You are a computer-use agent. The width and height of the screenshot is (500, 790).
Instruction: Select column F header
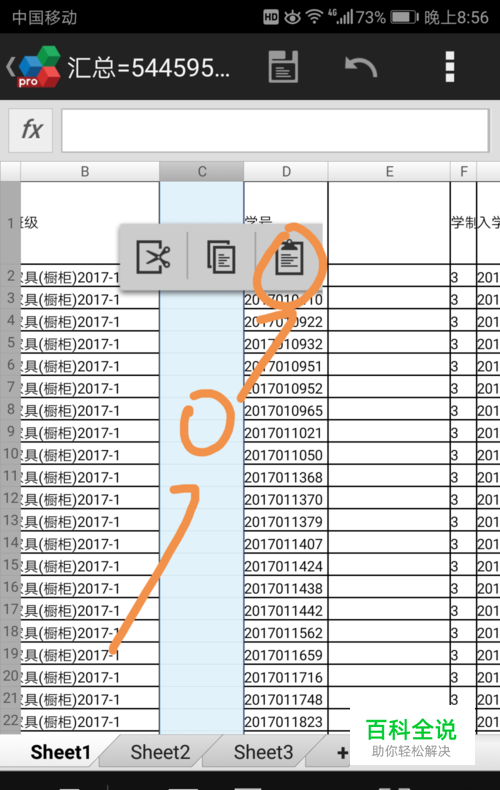[x=463, y=172]
